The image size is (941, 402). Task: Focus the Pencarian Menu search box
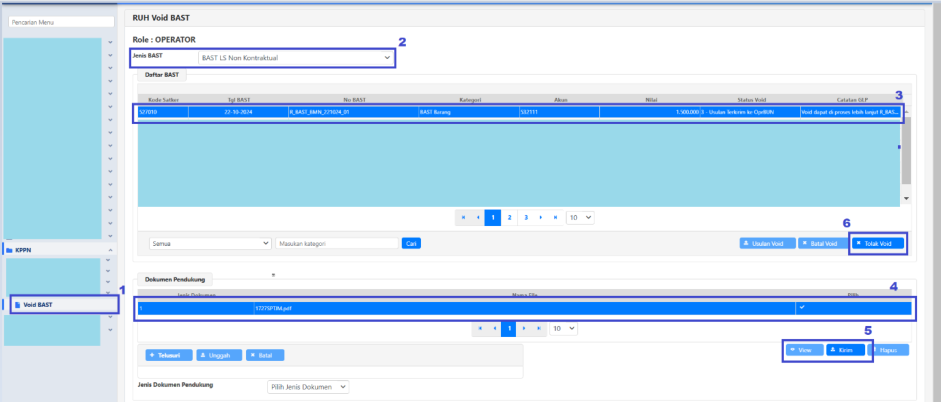point(58,20)
